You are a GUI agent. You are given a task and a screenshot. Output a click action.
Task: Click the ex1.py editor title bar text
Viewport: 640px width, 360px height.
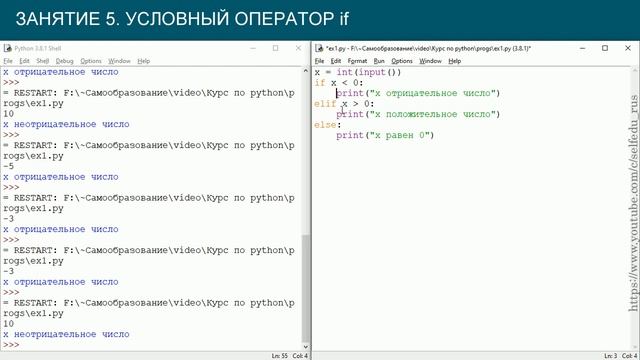(x=428, y=48)
